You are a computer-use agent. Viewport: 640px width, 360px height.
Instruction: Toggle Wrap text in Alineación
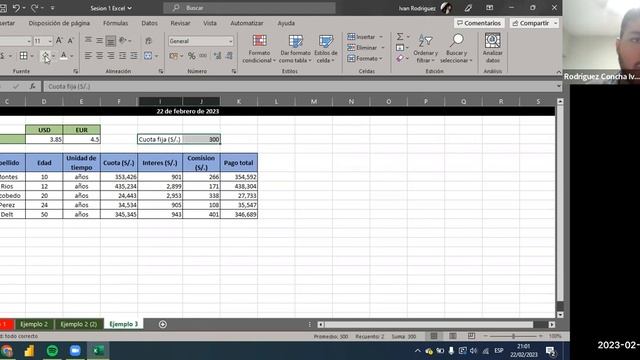click(148, 40)
